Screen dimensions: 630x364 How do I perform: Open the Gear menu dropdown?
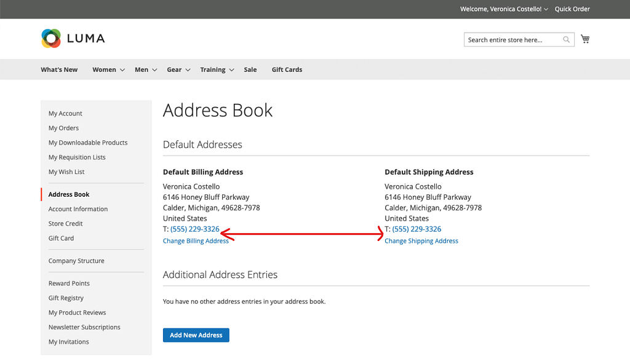tap(178, 70)
